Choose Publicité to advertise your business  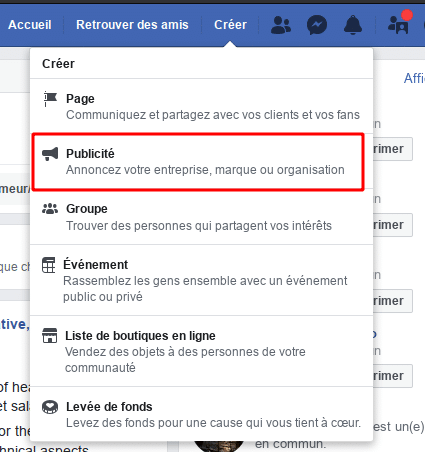[198, 162]
